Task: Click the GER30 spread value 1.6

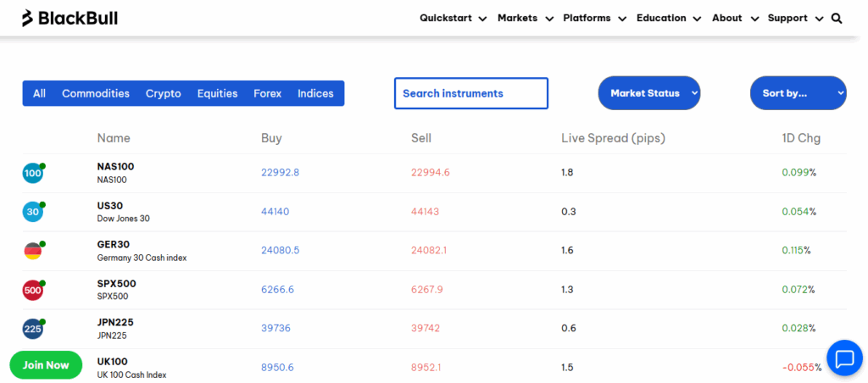Action: 567,250
